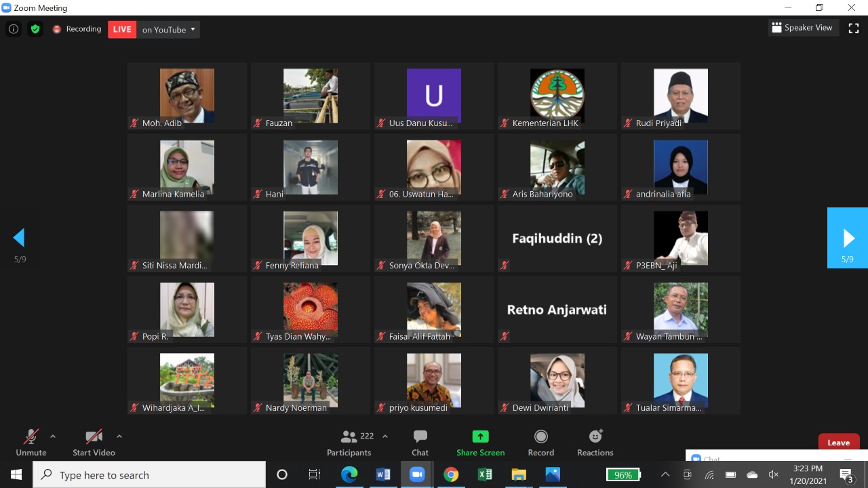Viewport: 868px width, 488px height.
Task: Leave the meeting
Action: pos(838,443)
